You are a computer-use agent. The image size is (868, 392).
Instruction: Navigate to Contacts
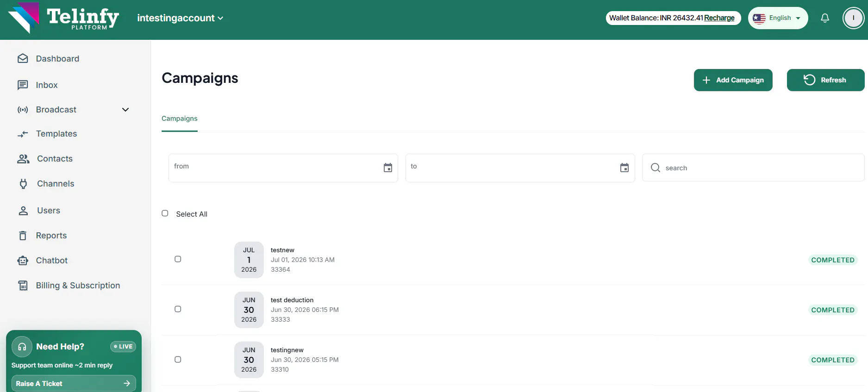pyautogui.click(x=55, y=159)
